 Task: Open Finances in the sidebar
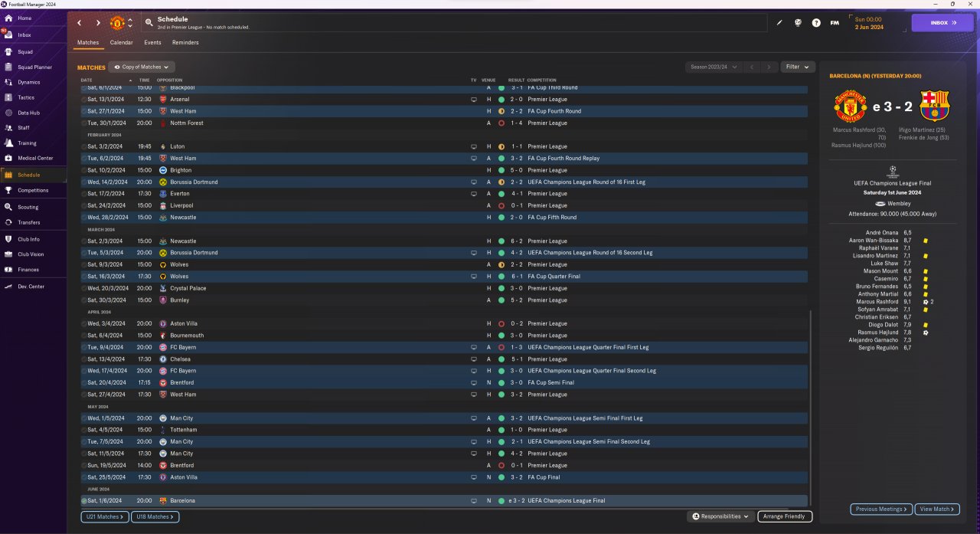[28, 270]
